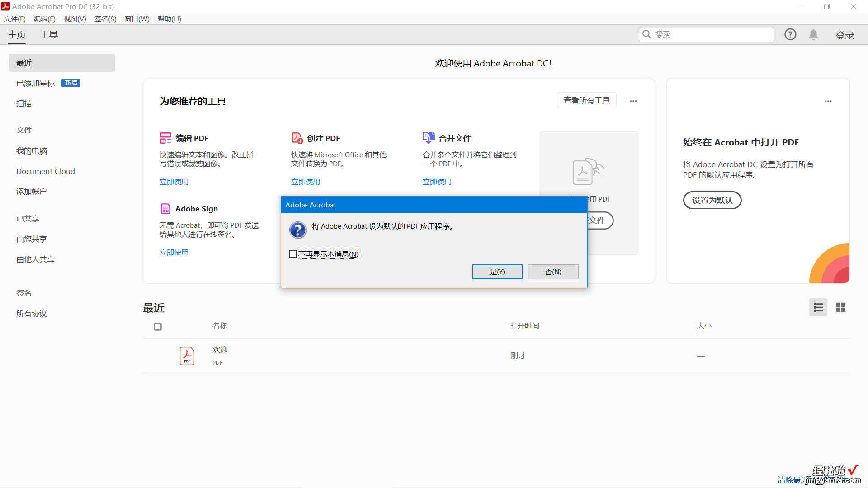Image resolution: width=868 pixels, height=488 pixels.
Task: Click the 大小 column header
Action: point(704,325)
